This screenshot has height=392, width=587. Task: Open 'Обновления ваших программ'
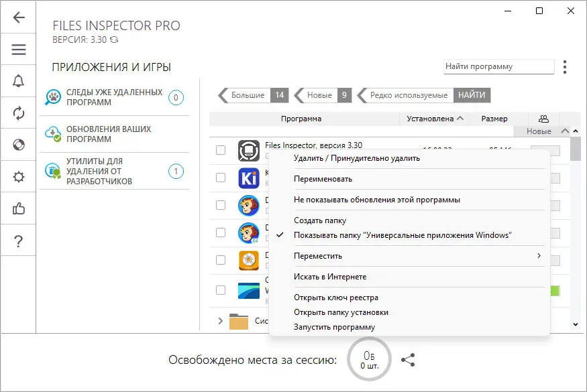click(x=115, y=134)
